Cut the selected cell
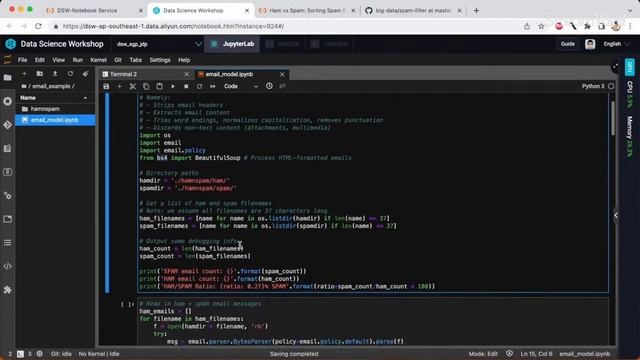The width and height of the screenshot is (640, 360). 133,87
